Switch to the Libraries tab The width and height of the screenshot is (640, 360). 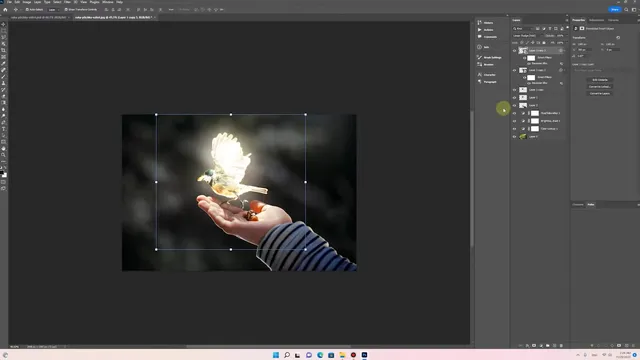tap(613, 20)
